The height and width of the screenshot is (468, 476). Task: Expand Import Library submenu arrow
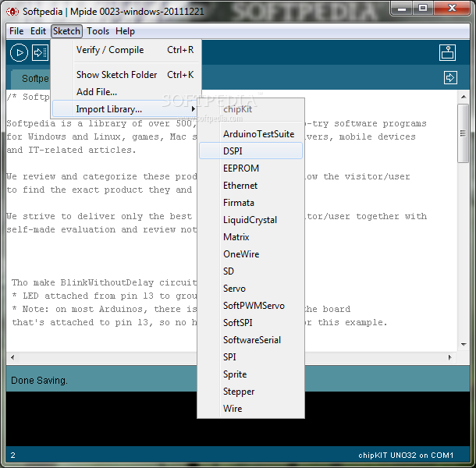click(193, 109)
